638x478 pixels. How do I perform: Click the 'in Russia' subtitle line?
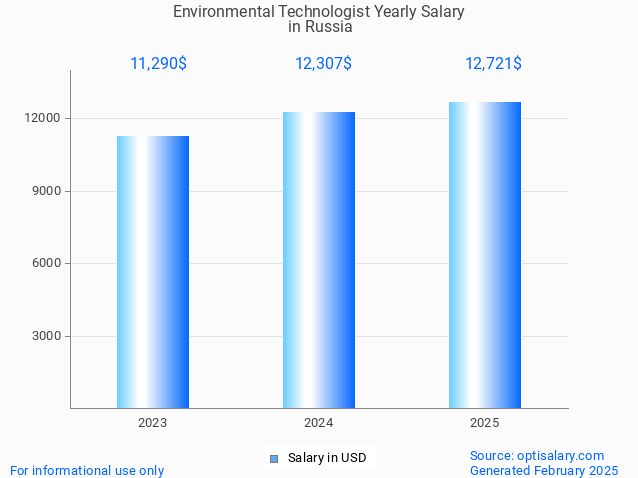click(320, 27)
